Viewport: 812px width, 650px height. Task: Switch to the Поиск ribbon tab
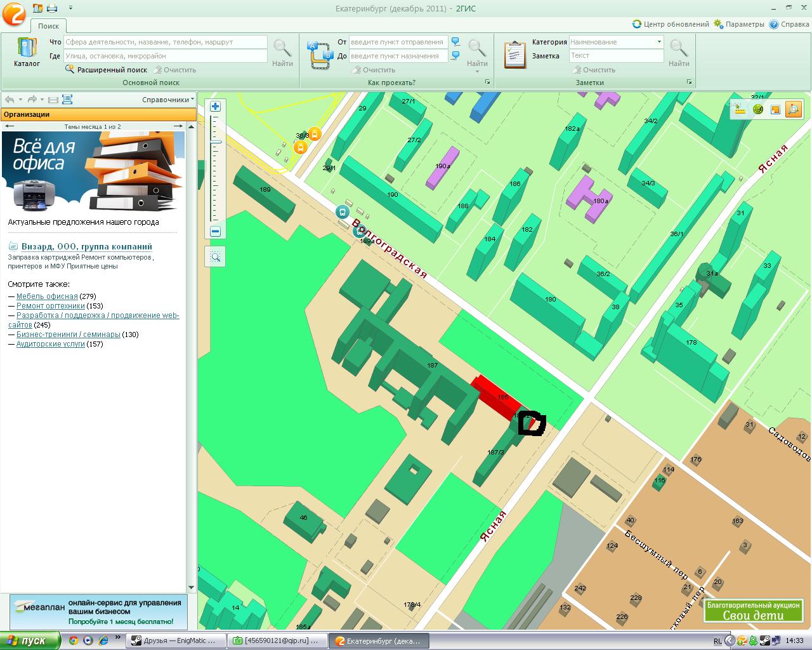48,26
